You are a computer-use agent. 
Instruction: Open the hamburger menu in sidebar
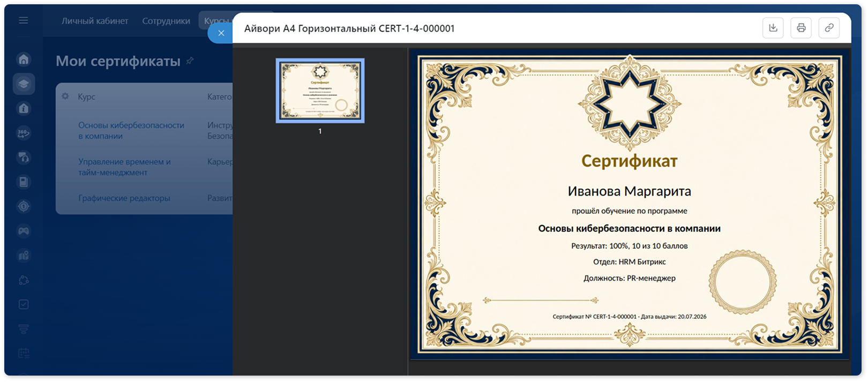pos(24,20)
